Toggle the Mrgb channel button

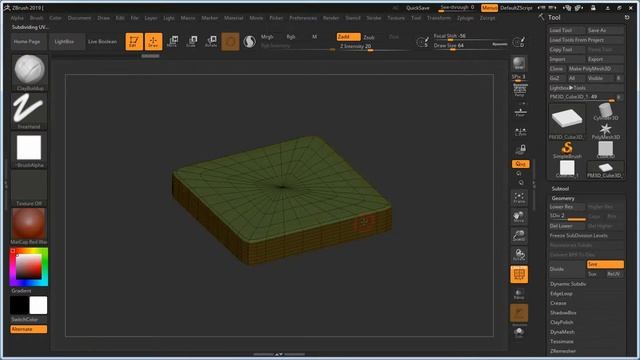267,37
